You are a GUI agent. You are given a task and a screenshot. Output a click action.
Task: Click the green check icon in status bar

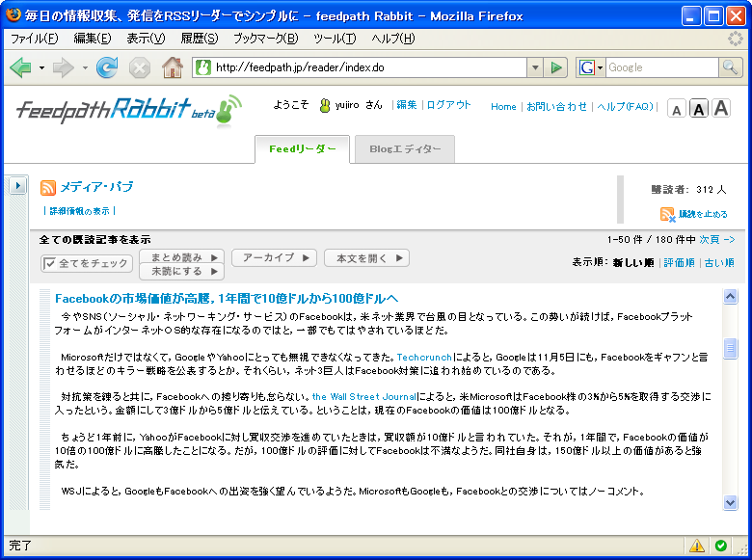[720, 546]
